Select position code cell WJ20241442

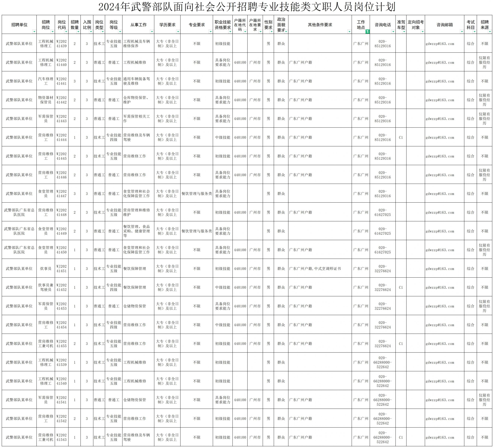click(x=62, y=100)
